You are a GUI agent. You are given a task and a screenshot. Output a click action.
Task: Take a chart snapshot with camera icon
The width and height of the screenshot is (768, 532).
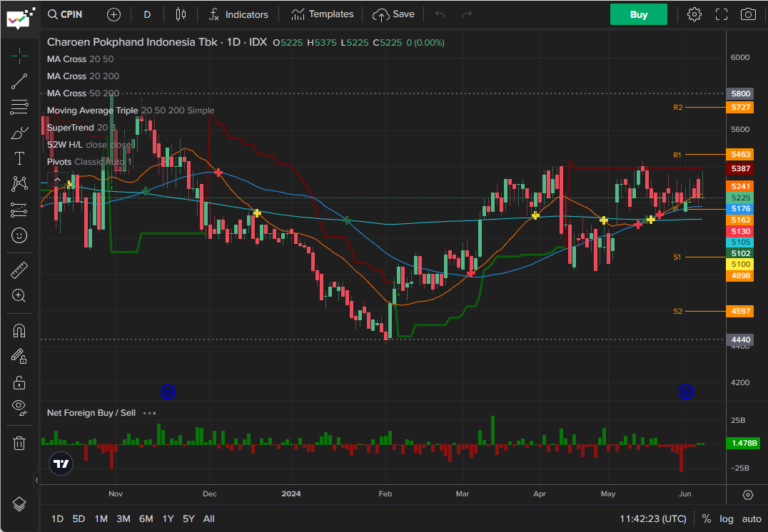pyautogui.click(x=748, y=14)
